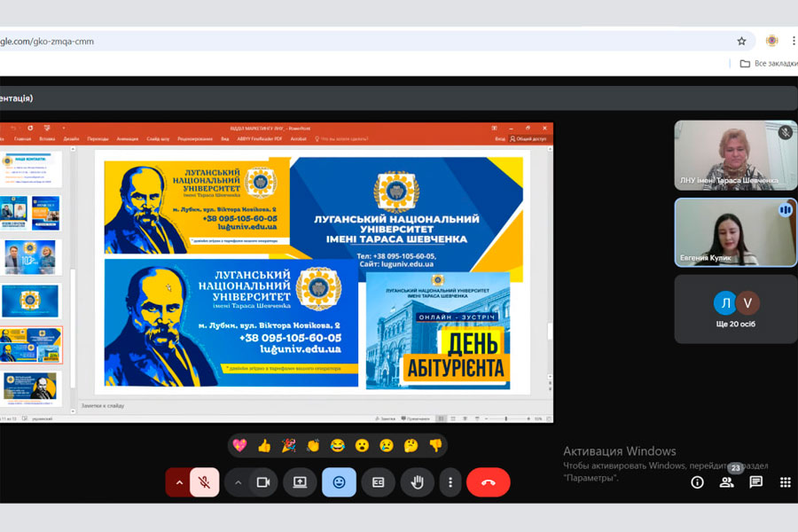Click Общий доступ share button in PowerPoint

click(x=528, y=138)
